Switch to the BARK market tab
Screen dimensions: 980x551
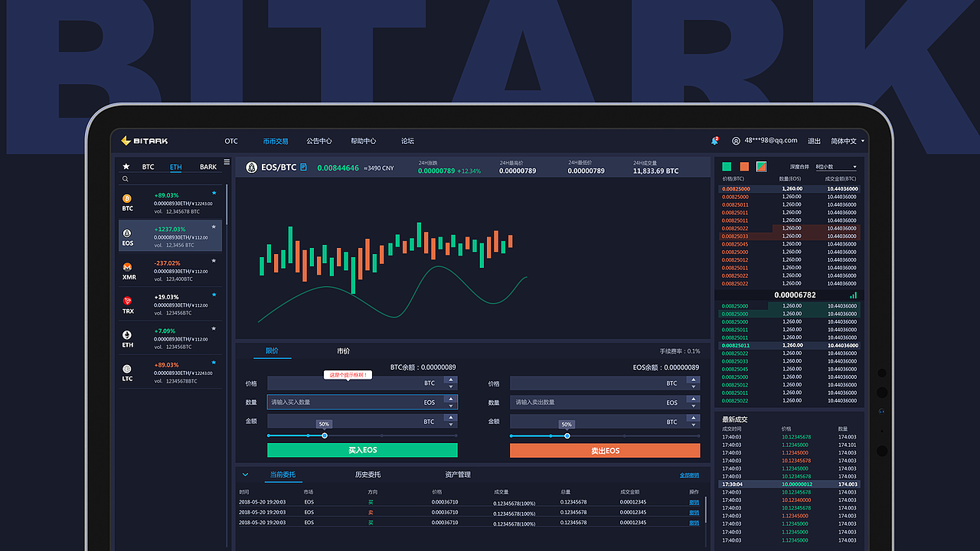coord(208,167)
